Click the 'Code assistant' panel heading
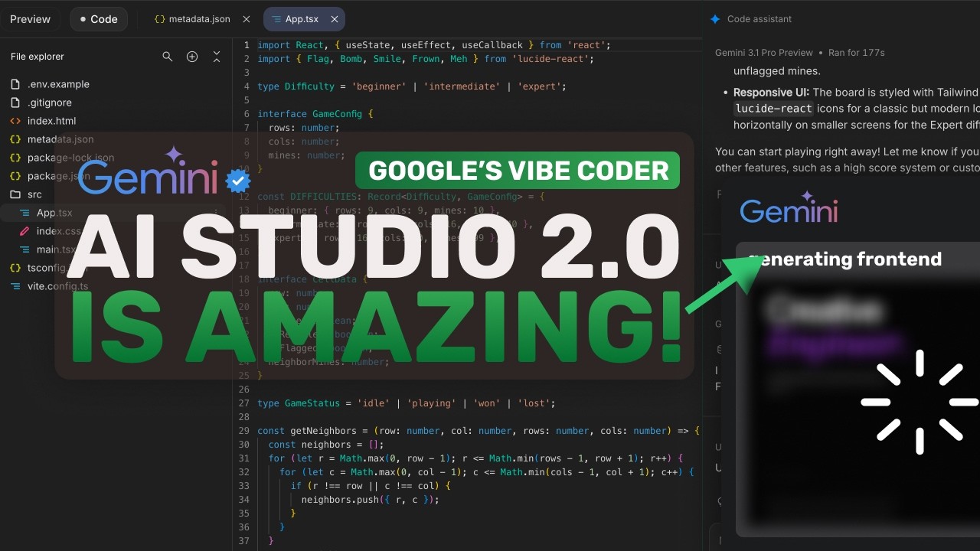Screen dimensions: 980x551 click(x=759, y=19)
